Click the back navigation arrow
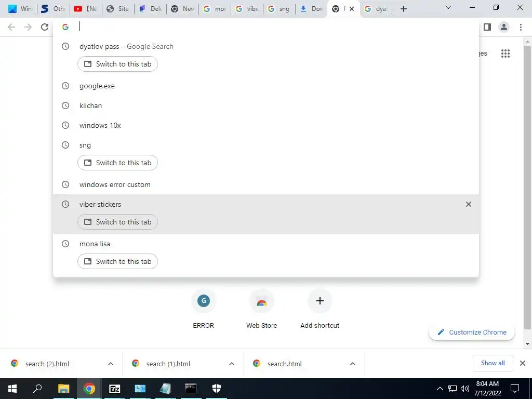Viewport: 532px width, 399px height. 11,27
